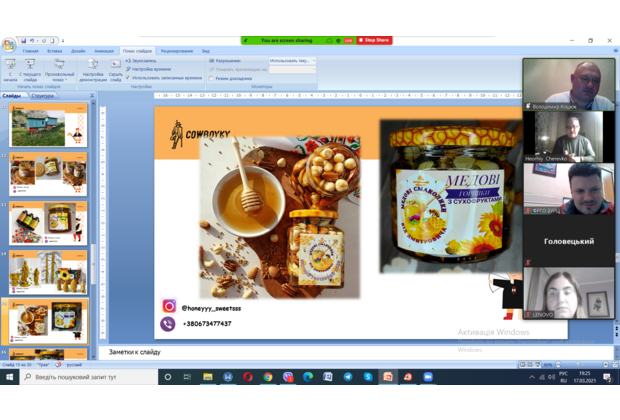This screenshot has height=420, width=620.
Task: Click the Hide Slide icon
Action: point(115,65)
